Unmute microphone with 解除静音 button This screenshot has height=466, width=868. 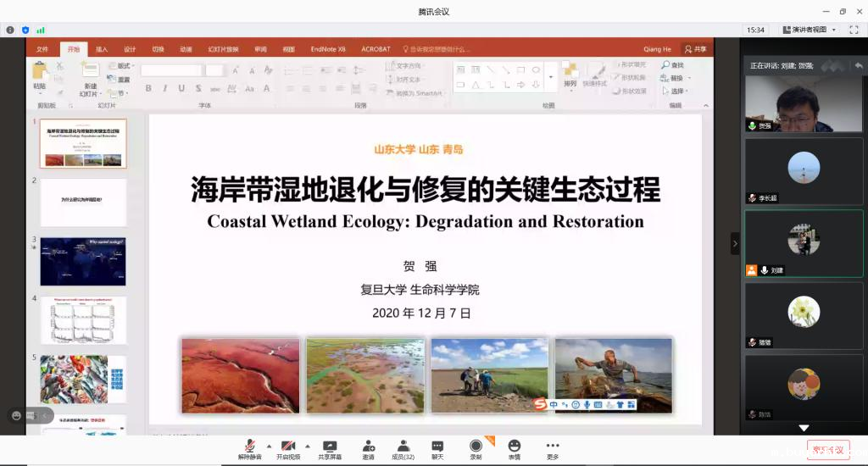tap(250, 448)
